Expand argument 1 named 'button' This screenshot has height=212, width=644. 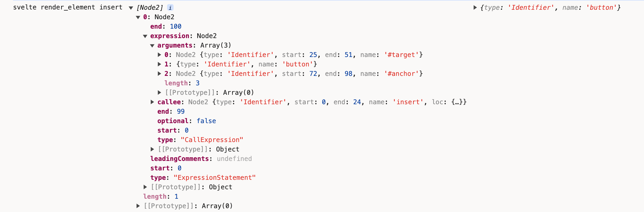(159, 64)
